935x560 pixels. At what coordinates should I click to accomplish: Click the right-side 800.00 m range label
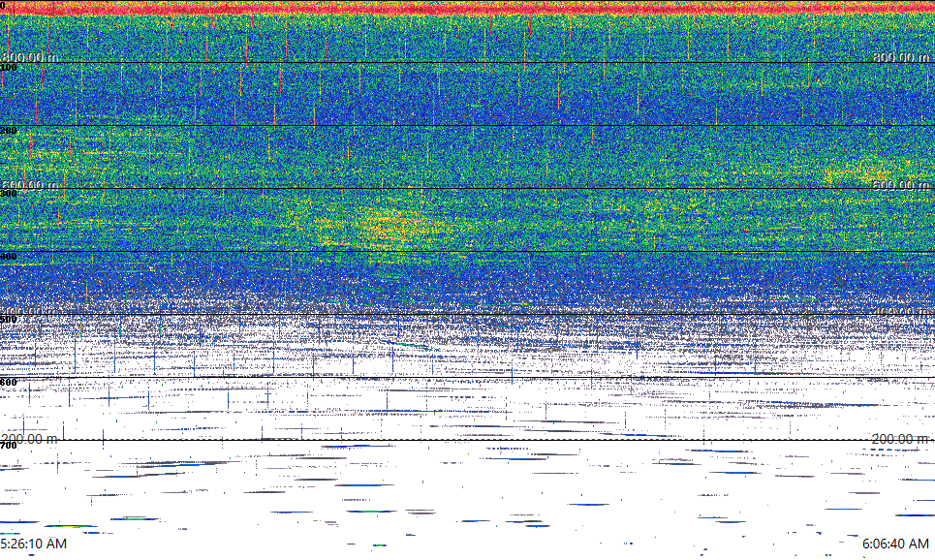(901, 56)
